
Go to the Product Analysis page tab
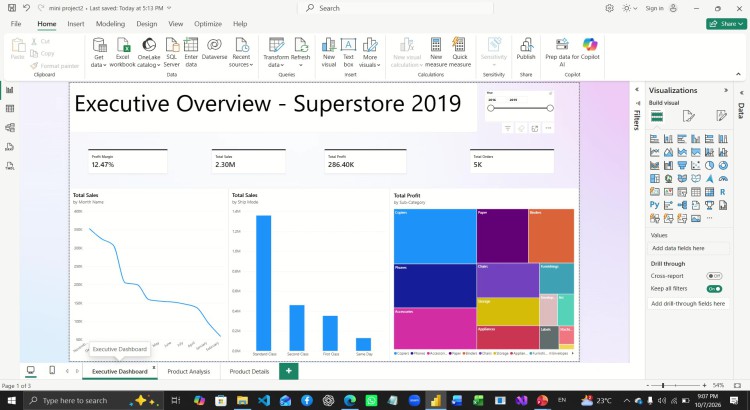tap(188, 371)
